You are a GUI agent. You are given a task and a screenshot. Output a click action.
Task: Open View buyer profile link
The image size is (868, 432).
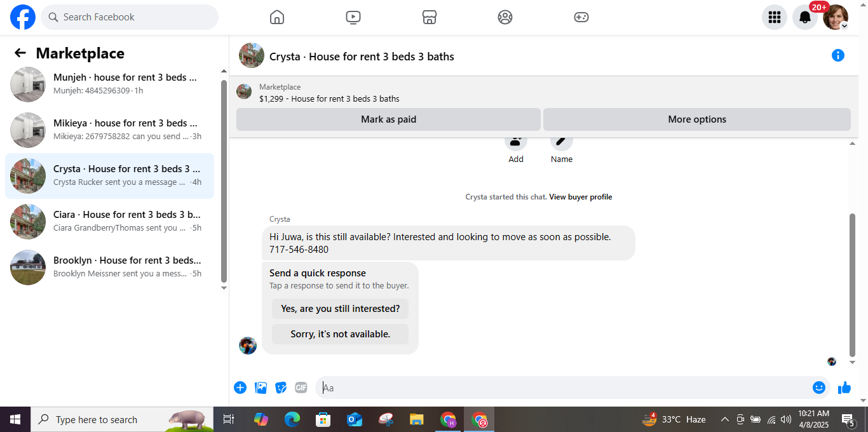tap(581, 197)
